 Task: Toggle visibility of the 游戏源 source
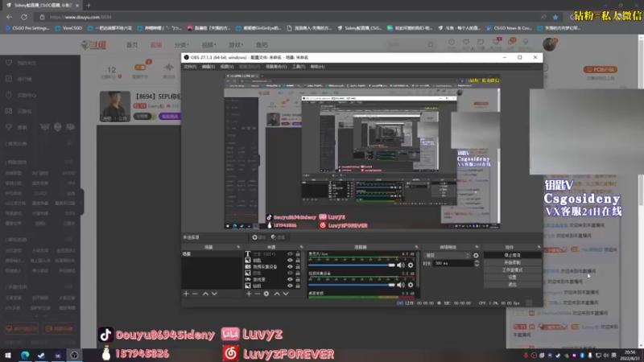point(290,279)
